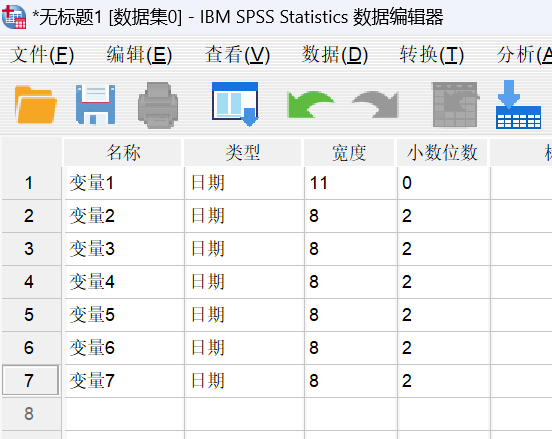This screenshot has width=552, height=439.
Task: Select row header 2
Action: (x=32, y=216)
